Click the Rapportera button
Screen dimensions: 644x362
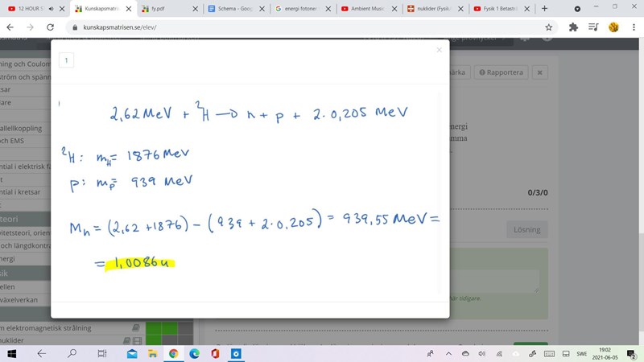502,72
